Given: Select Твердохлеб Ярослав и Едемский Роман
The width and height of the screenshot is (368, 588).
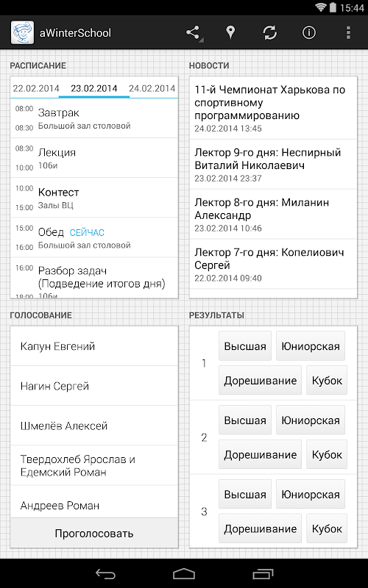Looking at the screenshot, I should (x=94, y=465).
